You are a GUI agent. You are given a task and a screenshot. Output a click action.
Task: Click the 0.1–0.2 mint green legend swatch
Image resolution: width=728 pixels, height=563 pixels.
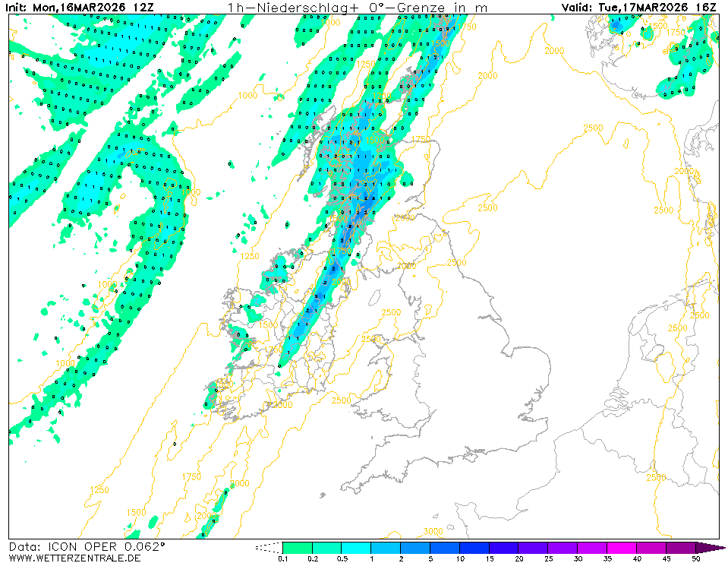pyautogui.click(x=297, y=547)
